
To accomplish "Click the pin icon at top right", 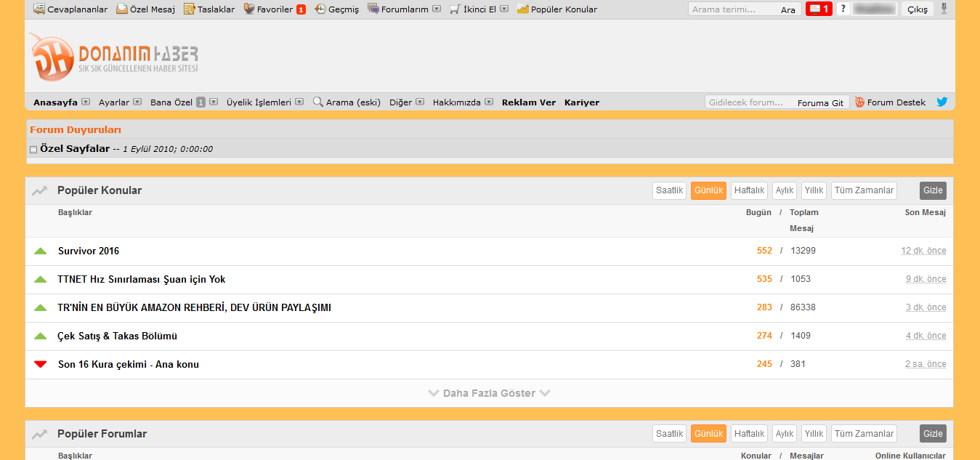I will tap(944, 9).
